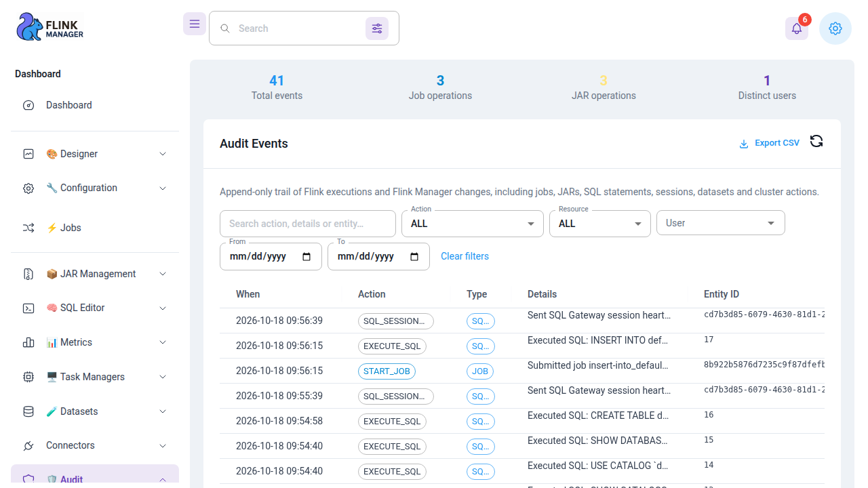Open the Connectors menu item

click(95, 445)
